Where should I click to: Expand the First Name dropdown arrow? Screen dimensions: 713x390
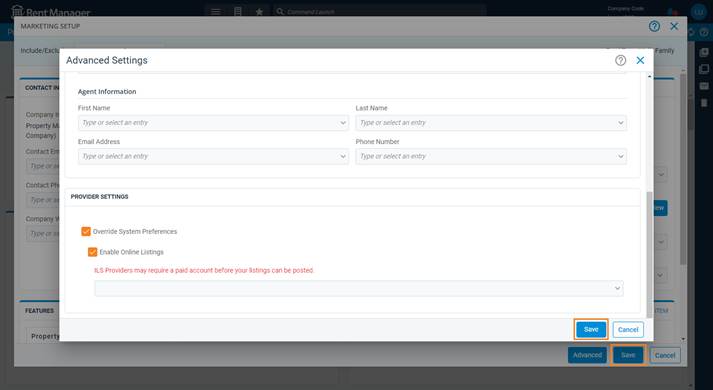click(x=343, y=123)
